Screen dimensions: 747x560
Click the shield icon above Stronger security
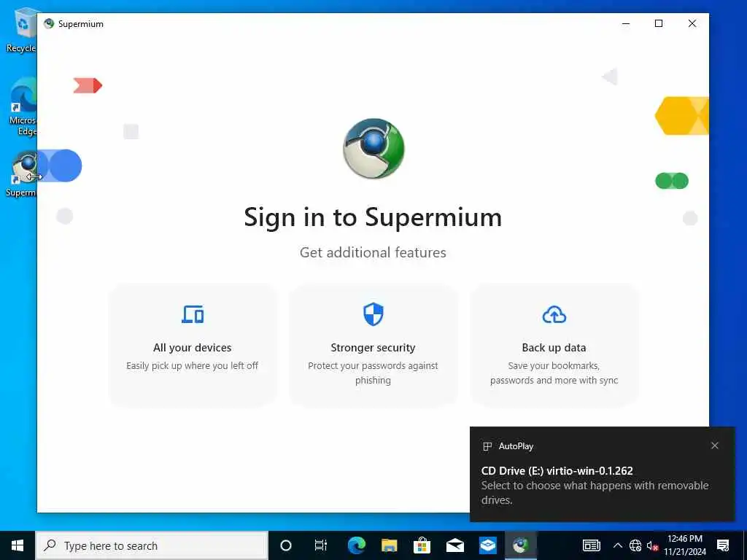373,314
